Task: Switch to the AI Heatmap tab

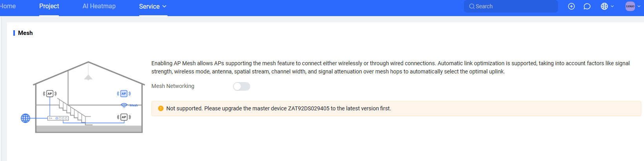Action: point(99,6)
